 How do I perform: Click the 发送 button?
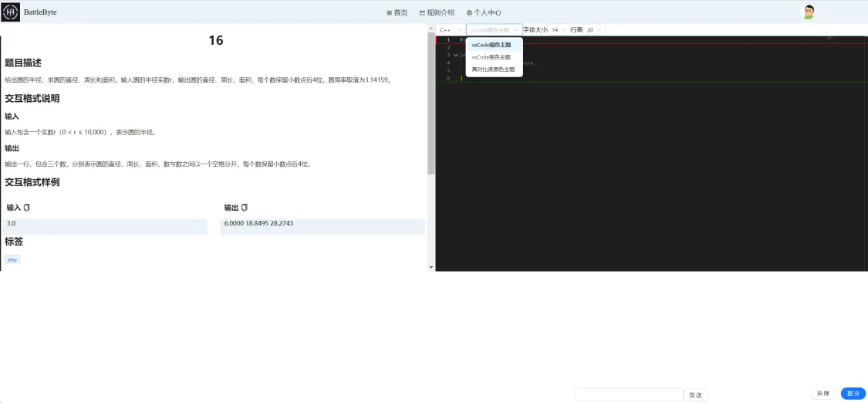[695, 395]
